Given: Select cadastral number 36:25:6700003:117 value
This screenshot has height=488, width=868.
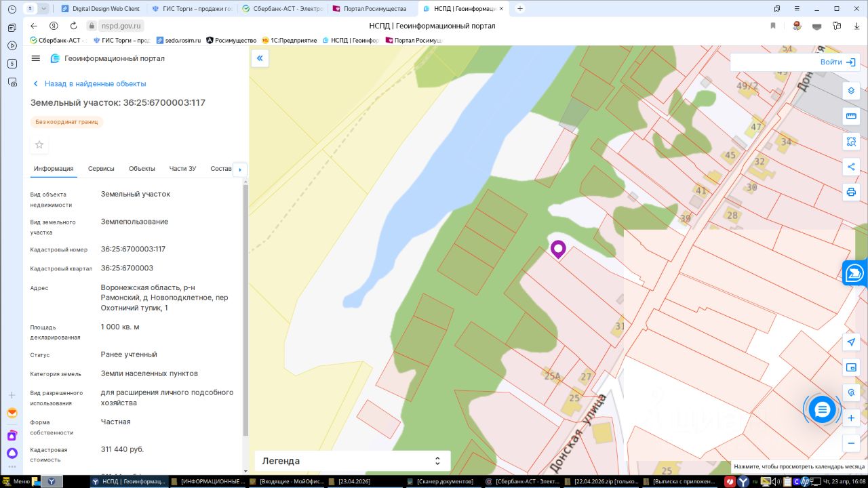Looking at the screenshot, I should pyautogui.click(x=133, y=249).
